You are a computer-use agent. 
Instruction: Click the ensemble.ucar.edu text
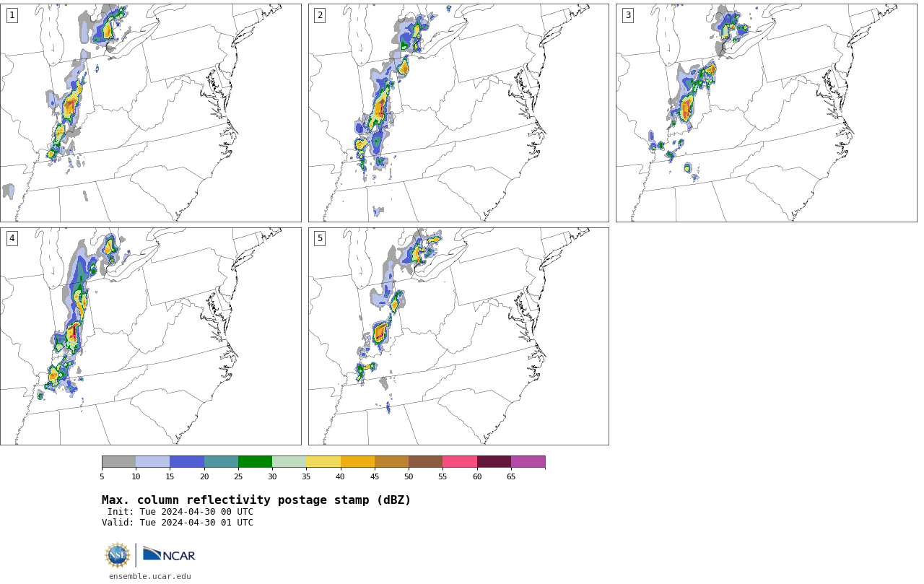150,576
